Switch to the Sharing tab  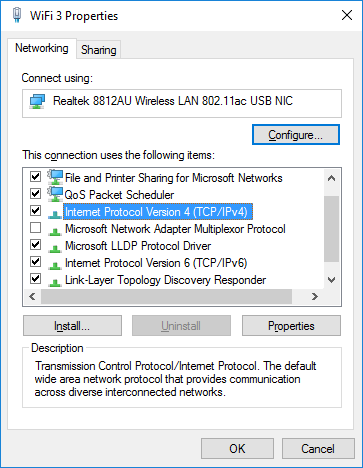(99, 50)
